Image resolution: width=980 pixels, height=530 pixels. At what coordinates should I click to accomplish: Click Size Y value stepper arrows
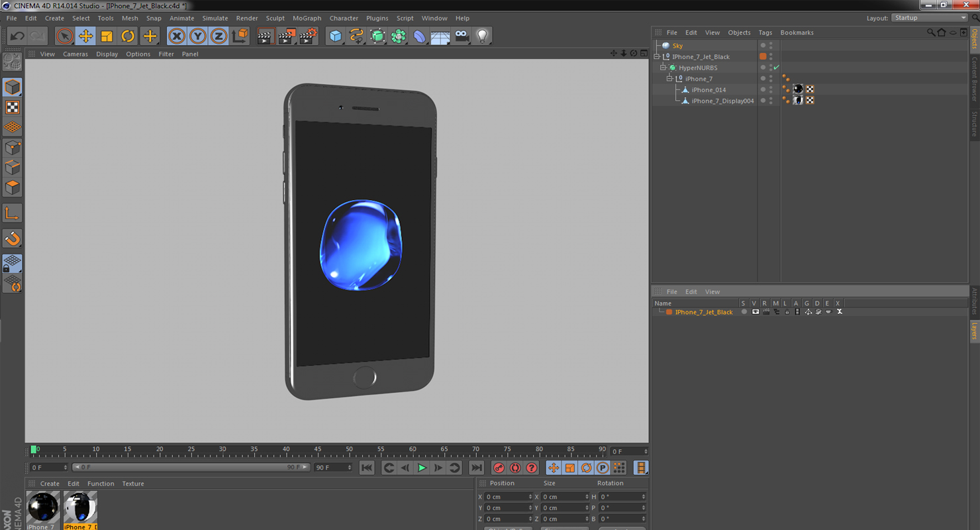pyautogui.click(x=587, y=508)
